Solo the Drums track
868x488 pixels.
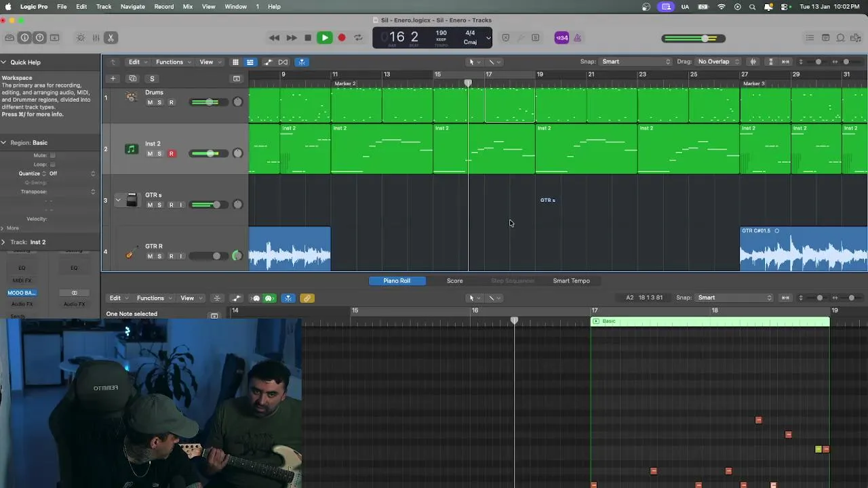click(x=159, y=102)
